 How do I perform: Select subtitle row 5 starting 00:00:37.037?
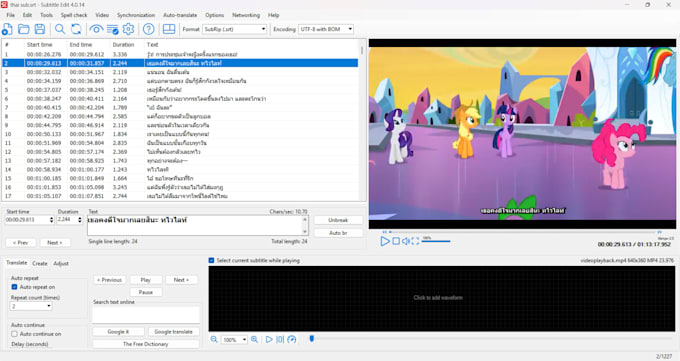pos(180,90)
